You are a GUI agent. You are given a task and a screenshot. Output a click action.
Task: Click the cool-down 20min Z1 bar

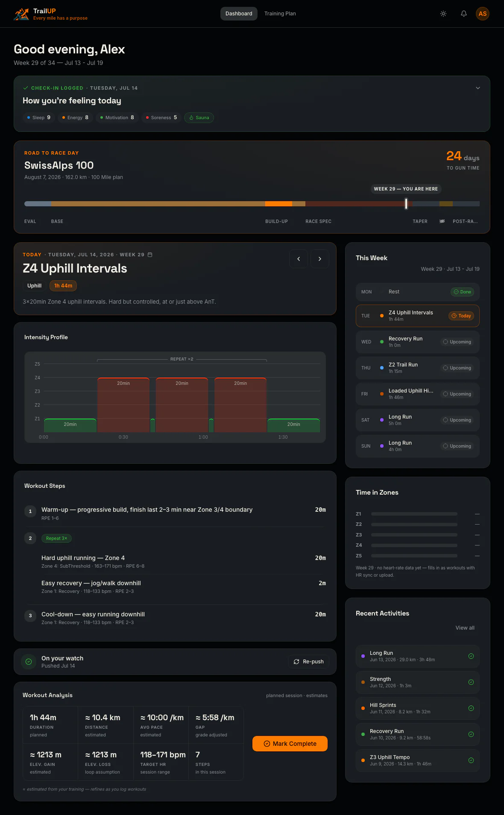(293, 425)
